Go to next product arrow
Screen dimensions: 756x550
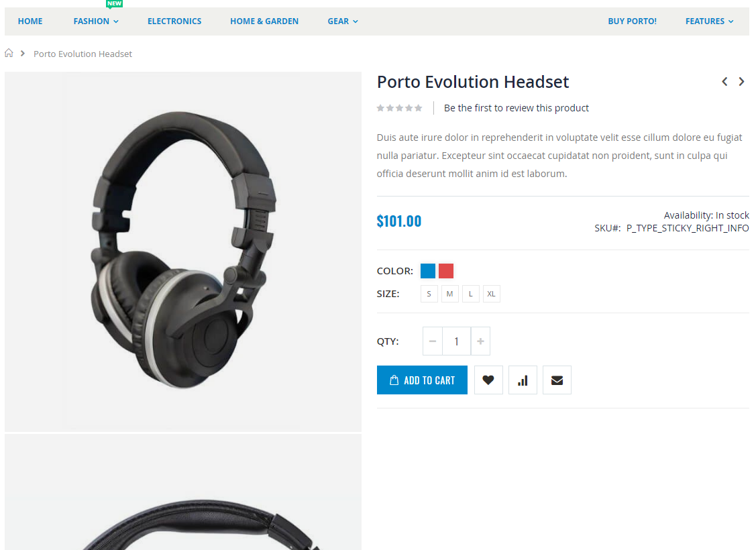click(741, 81)
